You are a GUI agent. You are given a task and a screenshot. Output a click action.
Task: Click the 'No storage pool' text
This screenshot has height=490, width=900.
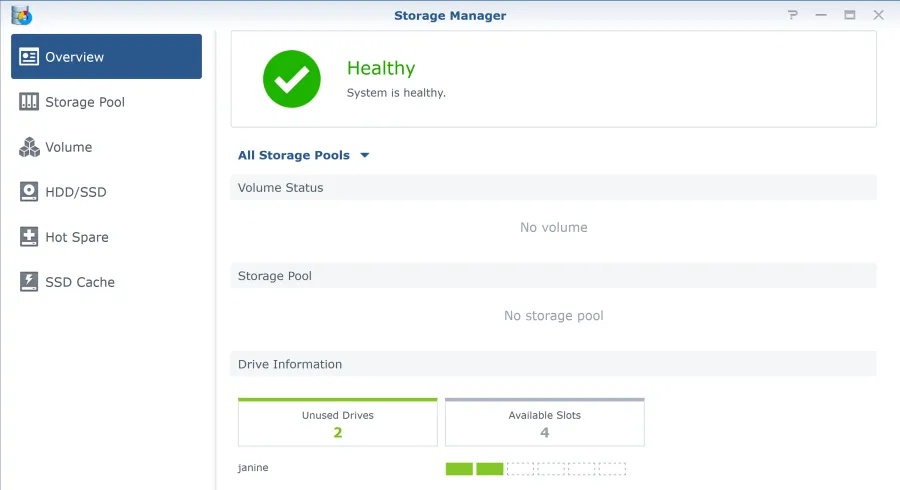(553, 316)
